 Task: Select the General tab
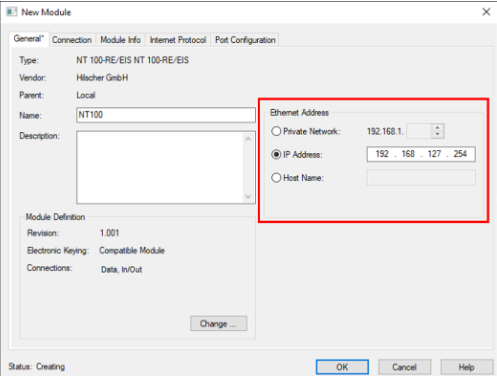click(x=29, y=39)
